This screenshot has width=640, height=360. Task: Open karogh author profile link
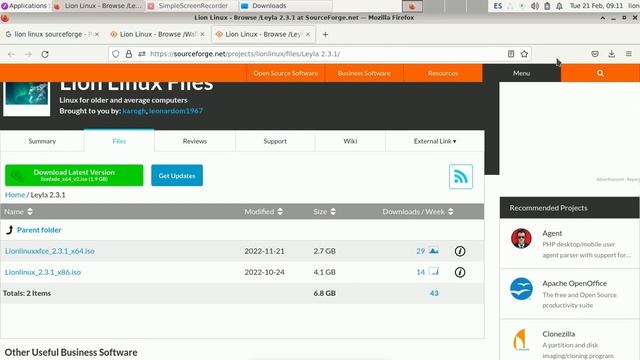click(x=134, y=111)
